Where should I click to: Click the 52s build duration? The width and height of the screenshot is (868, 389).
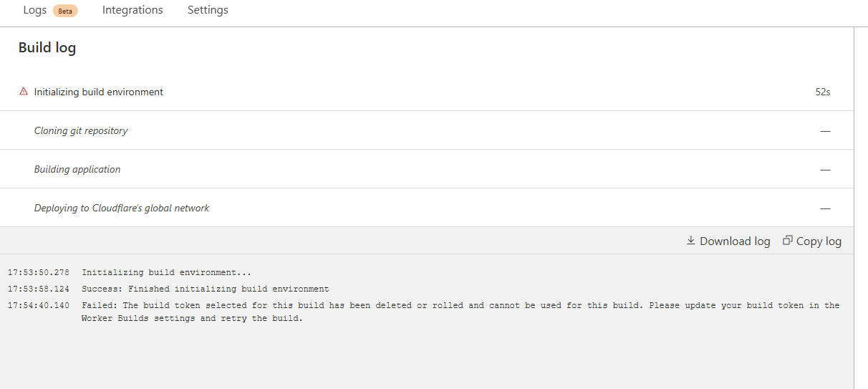coord(823,92)
